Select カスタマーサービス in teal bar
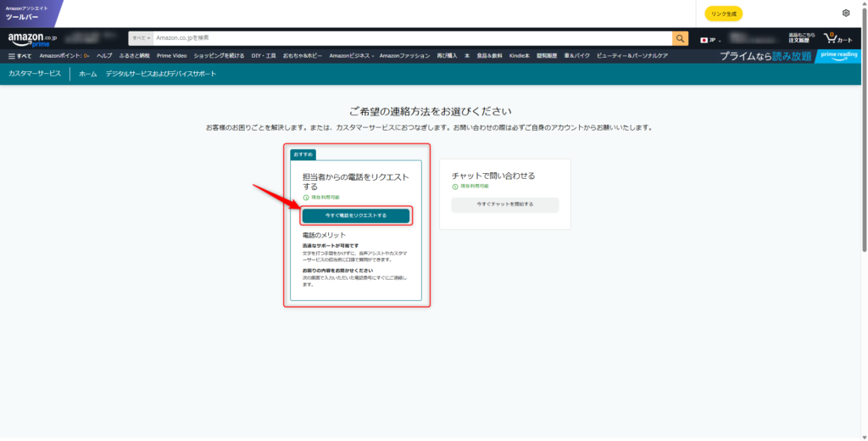This screenshot has width=868, height=441. (35, 74)
